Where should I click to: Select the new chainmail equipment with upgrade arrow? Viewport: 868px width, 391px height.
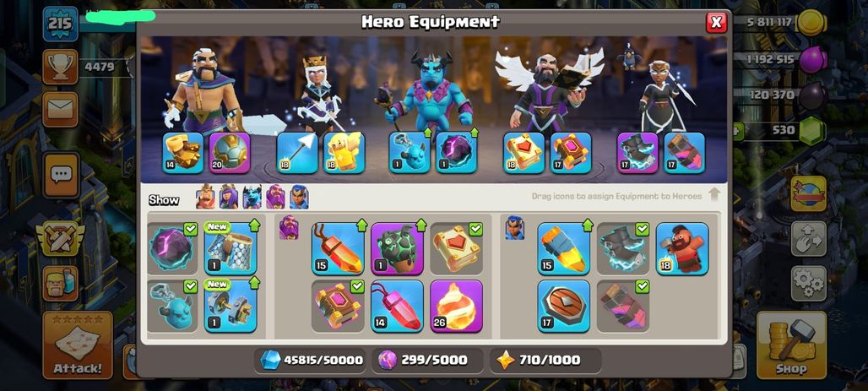231,248
